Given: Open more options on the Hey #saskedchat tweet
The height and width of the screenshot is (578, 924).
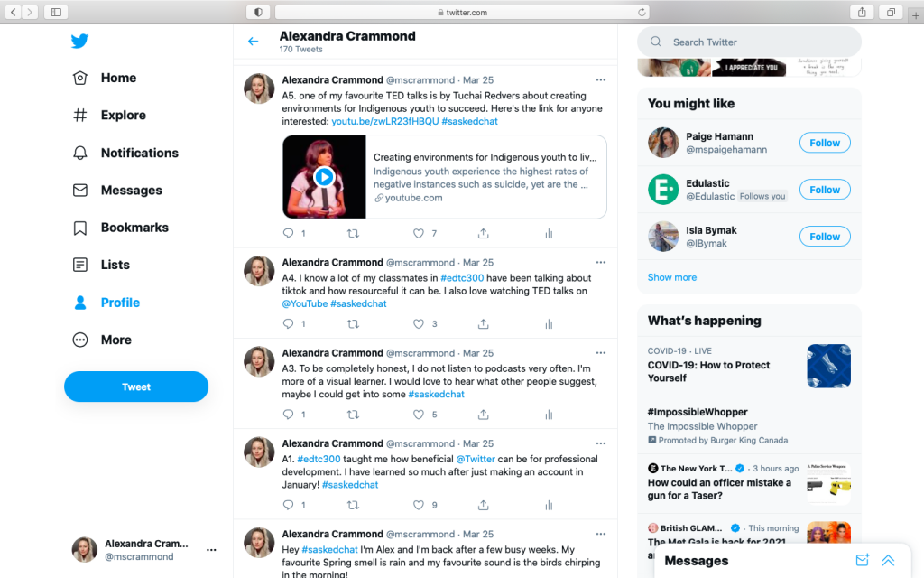Looking at the screenshot, I should [600, 534].
